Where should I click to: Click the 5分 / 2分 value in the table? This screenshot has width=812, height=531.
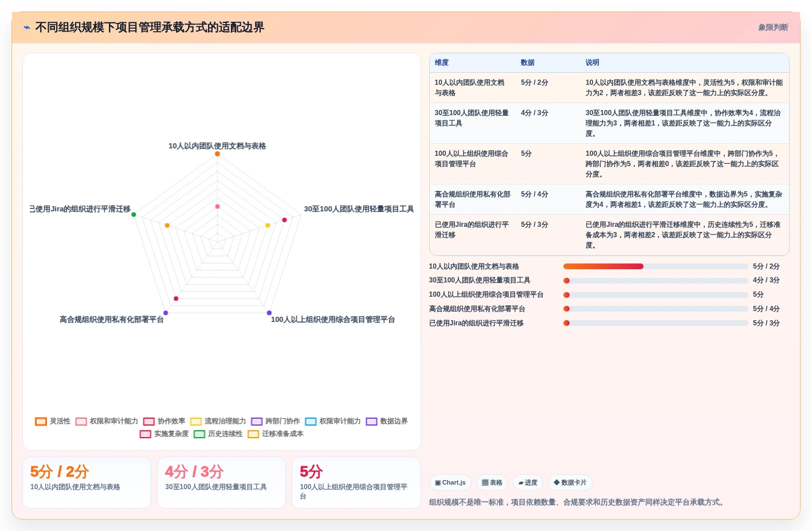tap(535, 82)
